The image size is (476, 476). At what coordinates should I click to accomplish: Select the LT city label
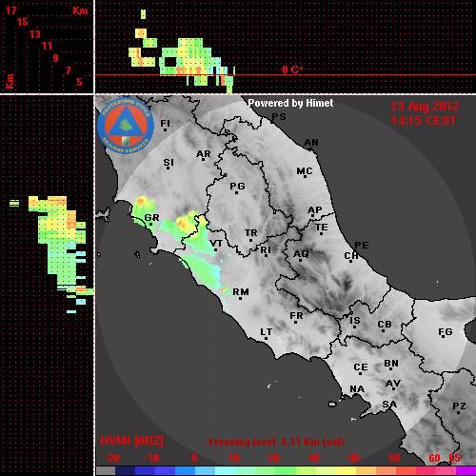point(267,332)
